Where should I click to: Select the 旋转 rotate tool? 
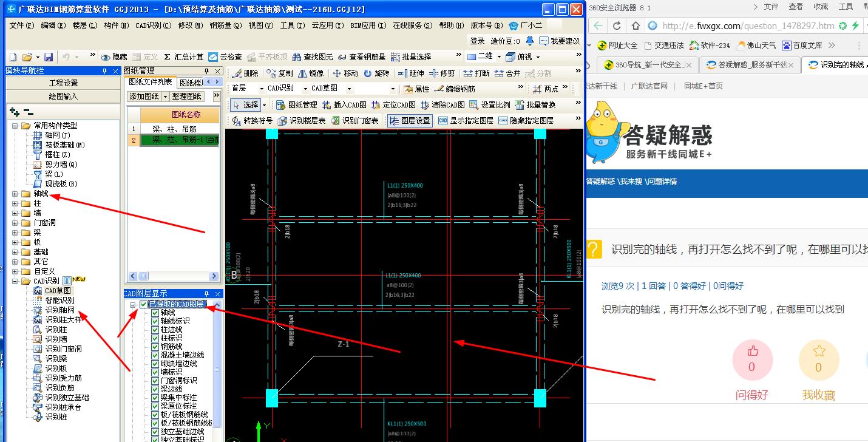(376, 73)
